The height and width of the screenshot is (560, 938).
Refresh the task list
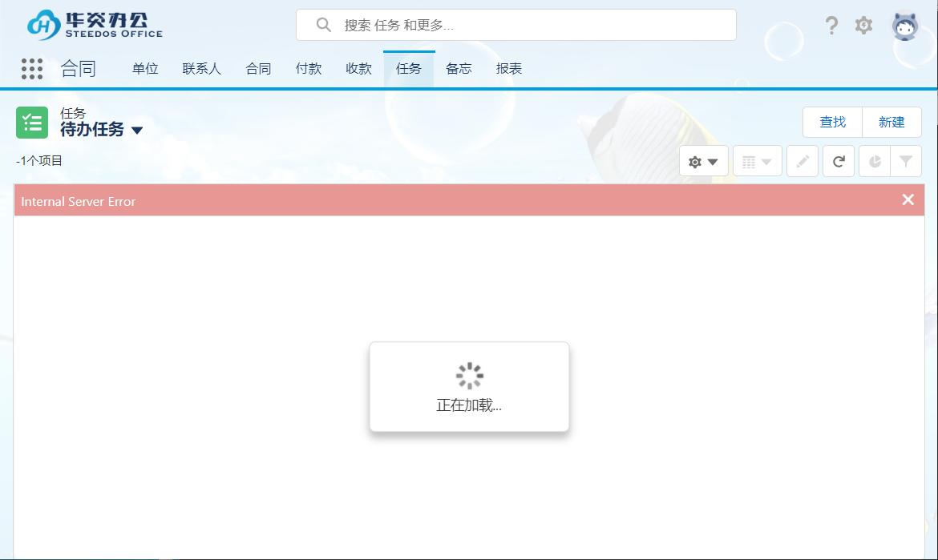tap(838, 161)
